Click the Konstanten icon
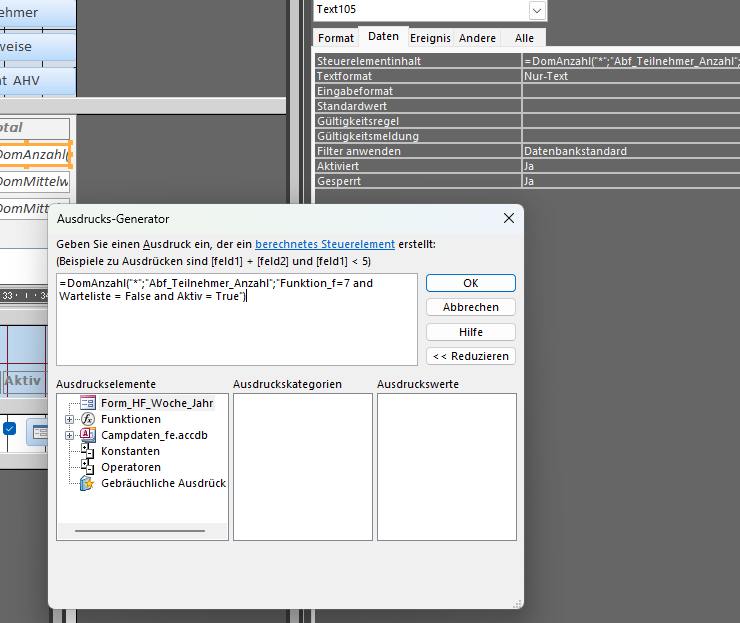The width and height of the screenshot is (740, 623). [87, 451]
